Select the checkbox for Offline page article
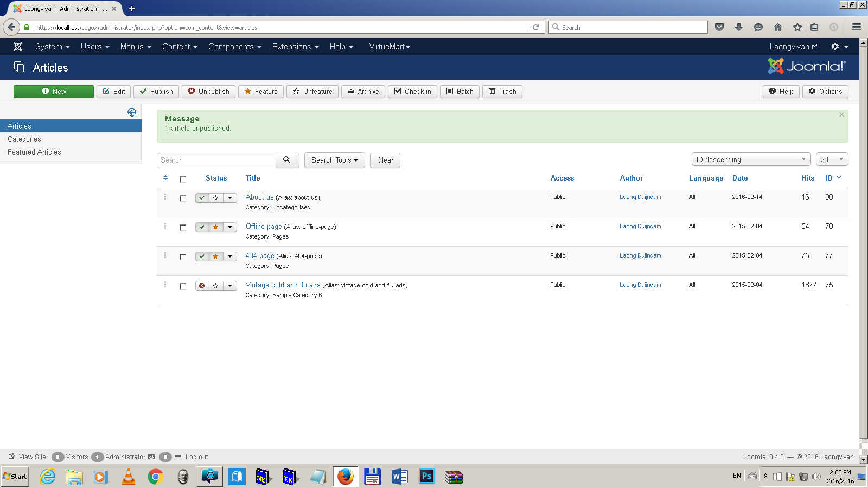Screen dimensions: 868x488 click(183, 228)
